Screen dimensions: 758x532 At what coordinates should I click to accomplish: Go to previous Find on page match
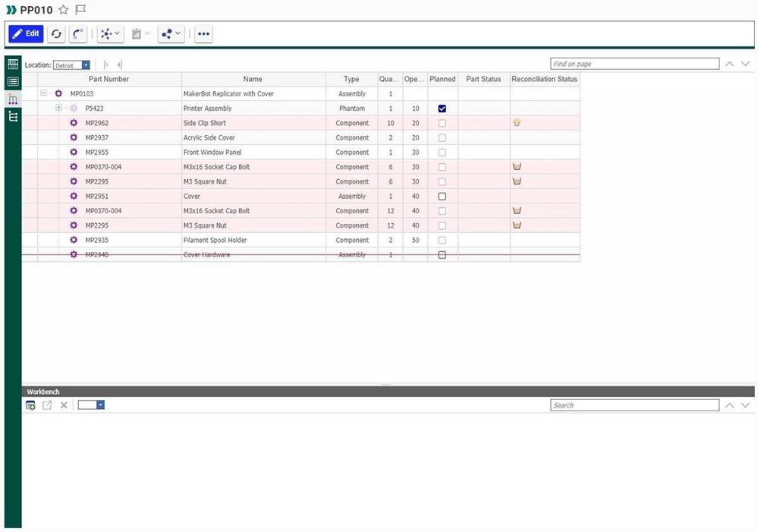click(x=729, y=64)
